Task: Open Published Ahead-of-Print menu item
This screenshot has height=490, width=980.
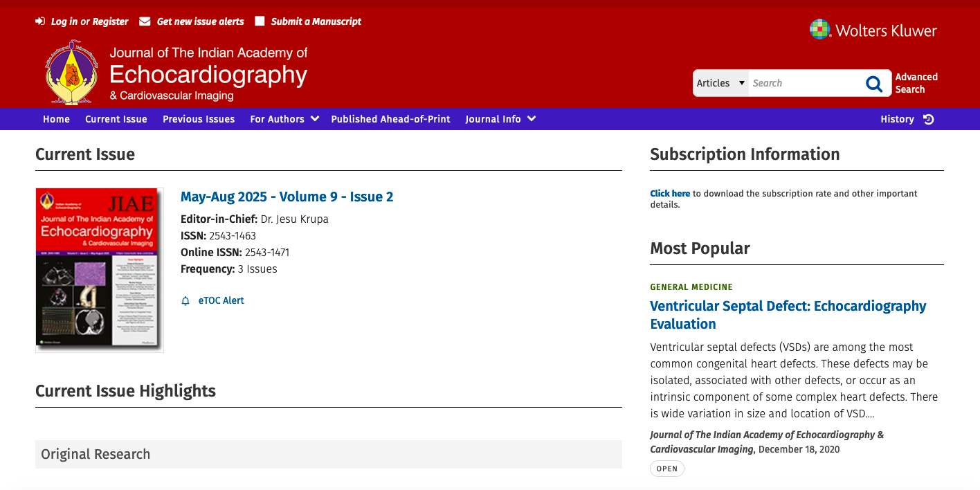Action: click(390, 119)
